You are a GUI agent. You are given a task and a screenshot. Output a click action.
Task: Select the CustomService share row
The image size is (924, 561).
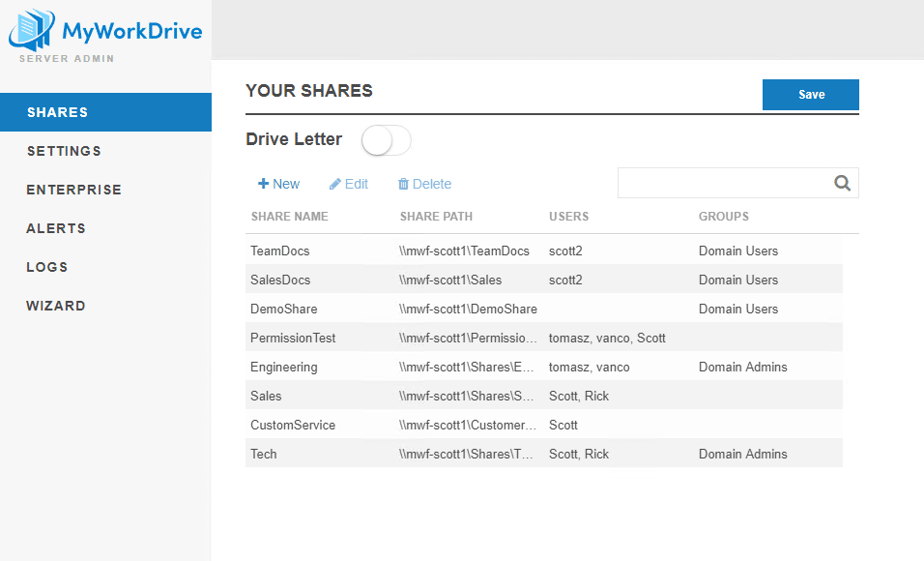coord(293,425)
